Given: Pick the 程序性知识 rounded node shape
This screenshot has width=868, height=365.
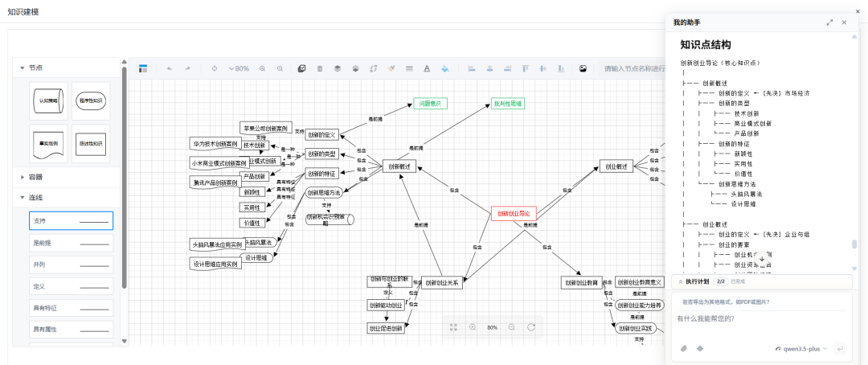Looking at the screenshot, I should point(91,100).
